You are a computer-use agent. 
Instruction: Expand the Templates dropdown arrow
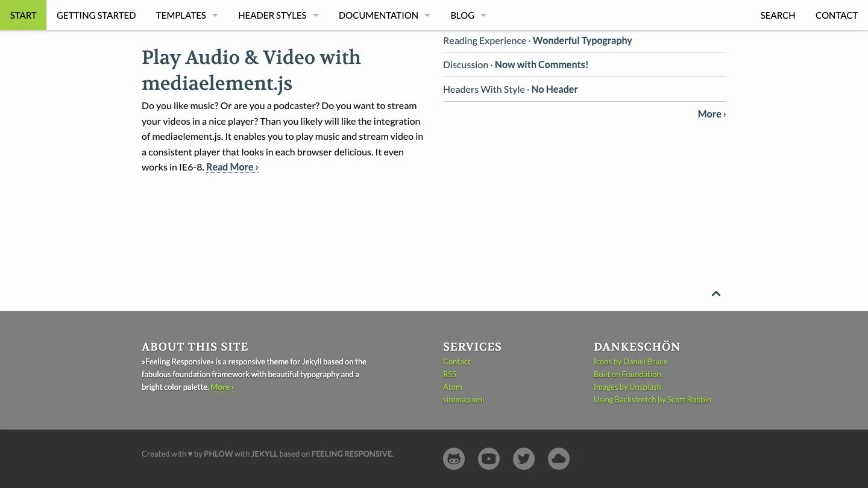click(x=215, y=15)
